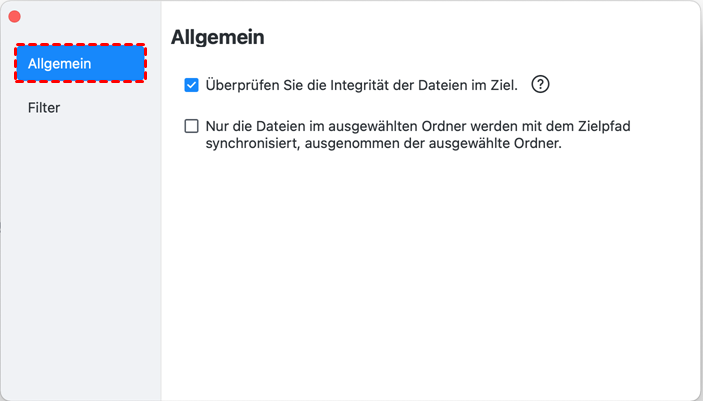This screenshot has height=401, width=703.
Task: Click the bold Allgemein heading in the main pane
Action: click(x=218, y=37)
